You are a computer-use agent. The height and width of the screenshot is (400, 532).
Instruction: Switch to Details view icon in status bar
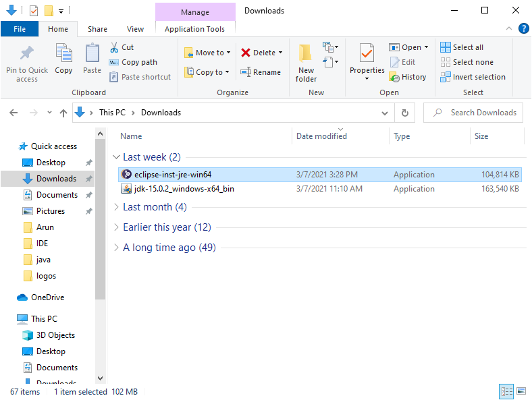[506, 392]
